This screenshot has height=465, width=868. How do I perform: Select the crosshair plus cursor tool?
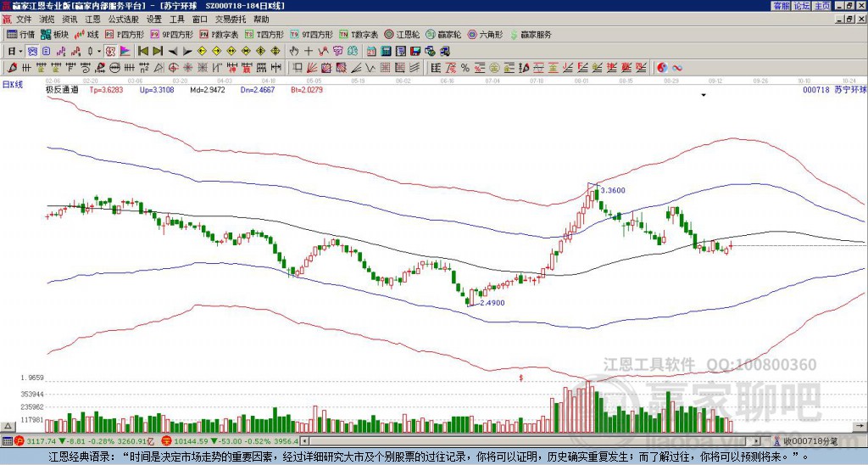coord(309,51)
